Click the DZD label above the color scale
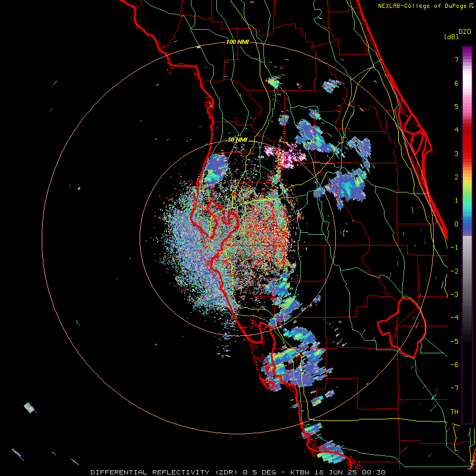This screenshot has width=476, height=476. tap(465, 32)
